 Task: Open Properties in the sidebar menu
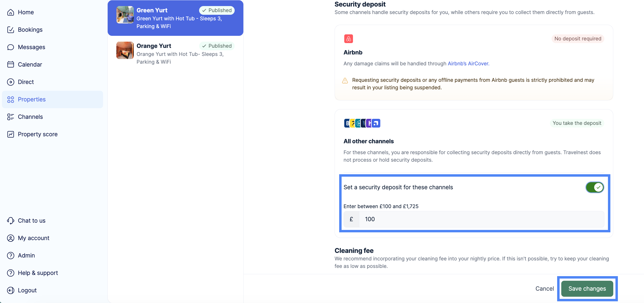point(31,99)
